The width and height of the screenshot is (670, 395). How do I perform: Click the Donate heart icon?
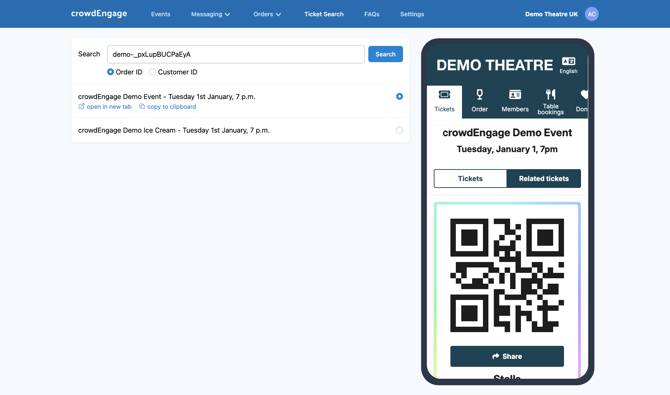click(584, 94)
